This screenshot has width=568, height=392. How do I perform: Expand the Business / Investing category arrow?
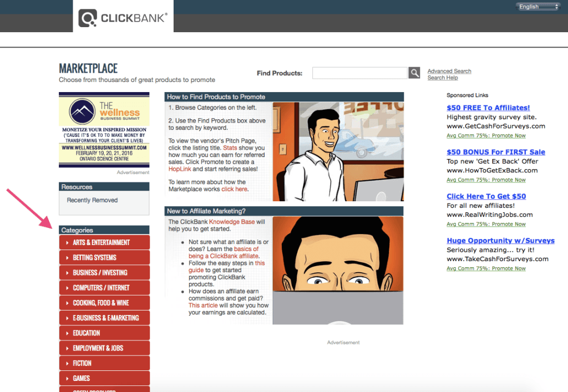(x=67, y=273)
